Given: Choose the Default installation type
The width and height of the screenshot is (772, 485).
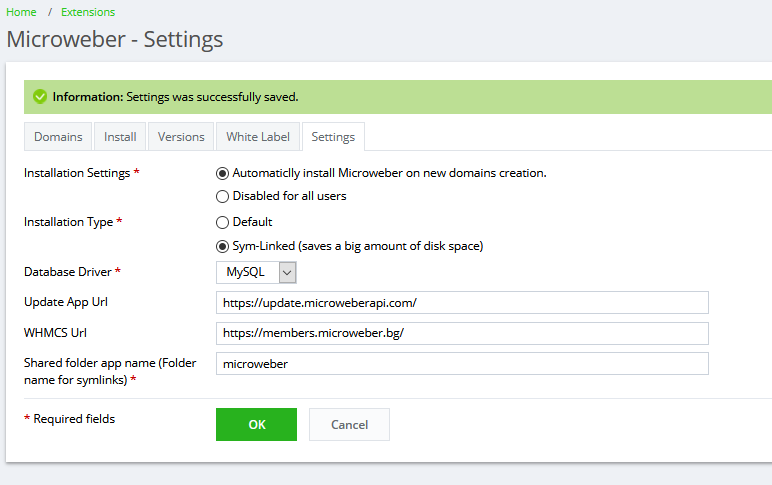Looking at the screenshot, I should tap(223, 222).
